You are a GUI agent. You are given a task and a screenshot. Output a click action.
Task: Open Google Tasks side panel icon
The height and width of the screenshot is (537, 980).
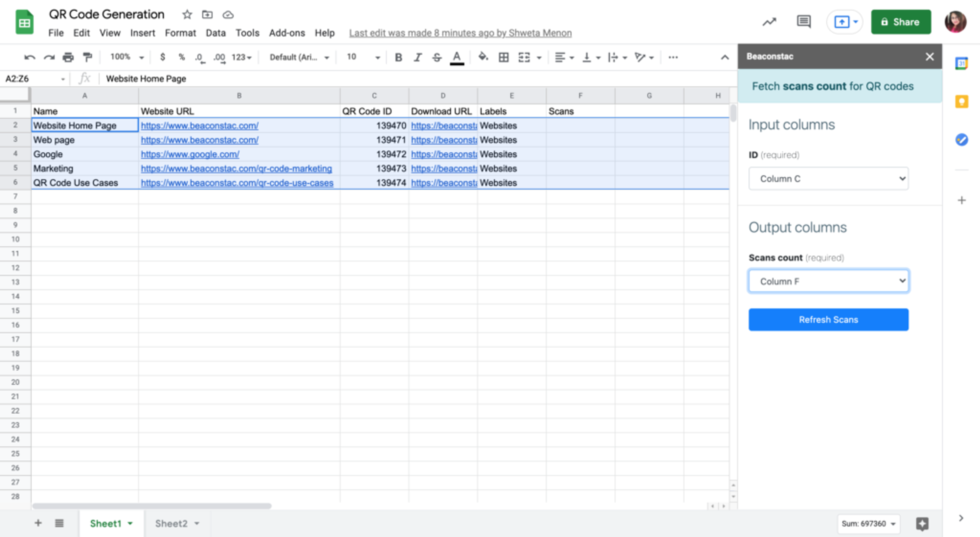(961, 140)
